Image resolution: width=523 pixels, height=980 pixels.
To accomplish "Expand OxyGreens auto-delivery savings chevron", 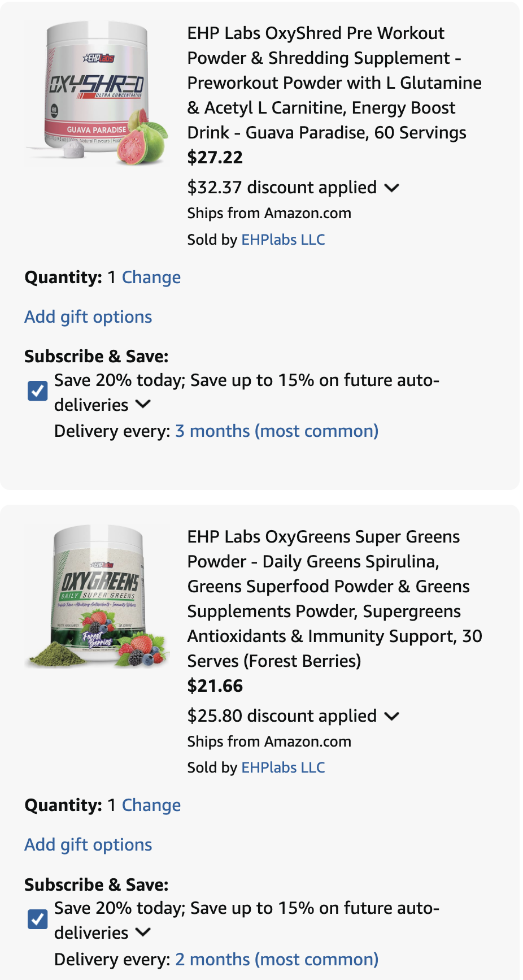I will click(x=143, y=932).
